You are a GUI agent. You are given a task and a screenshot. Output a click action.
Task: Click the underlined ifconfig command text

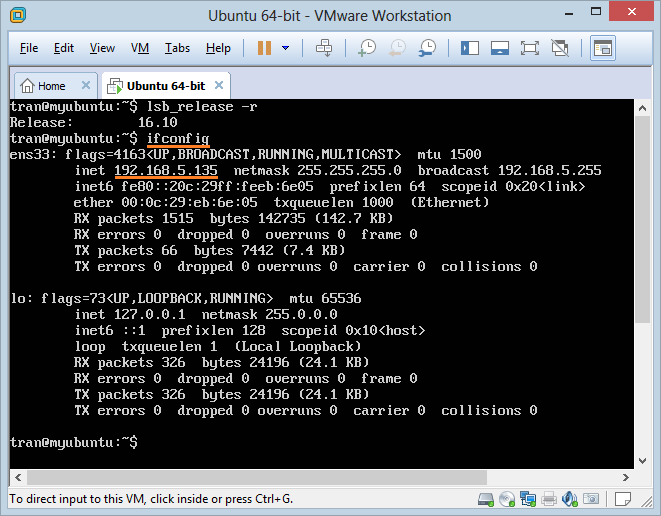click(178, 138)
